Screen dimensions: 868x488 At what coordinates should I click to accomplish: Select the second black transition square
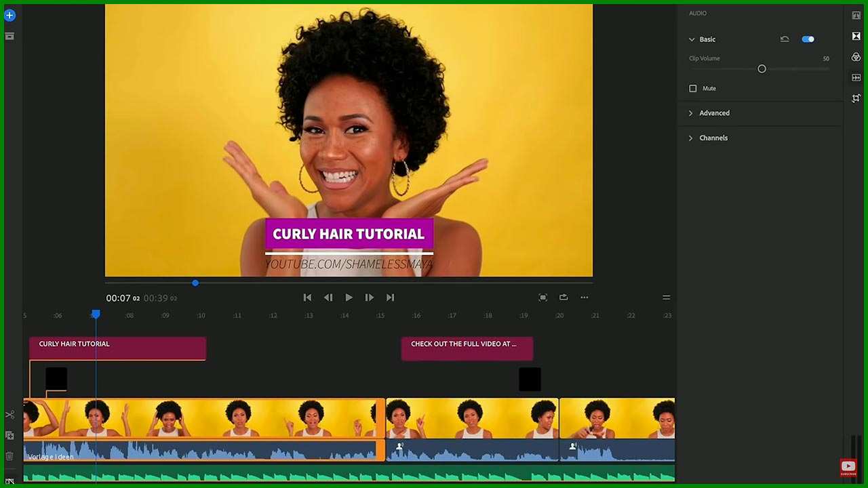click(x=530, y=379)
